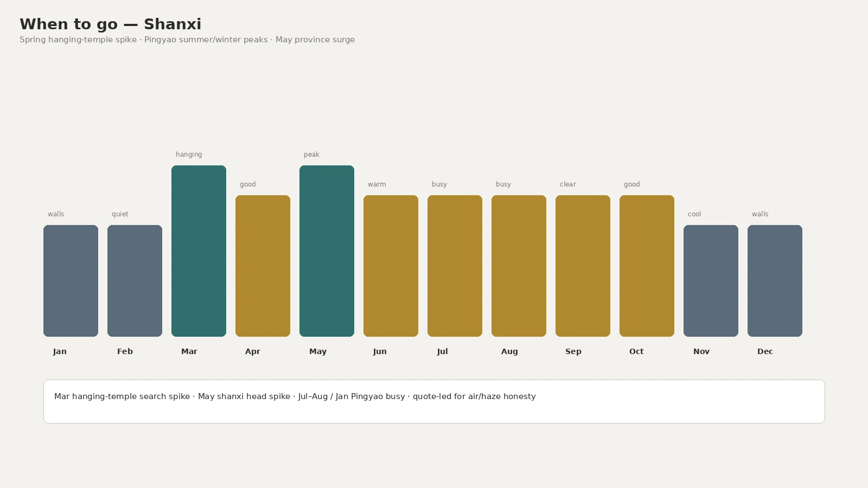Screen dimensions: 868x488
Task: Click the September bar
Action: (583, 266)
